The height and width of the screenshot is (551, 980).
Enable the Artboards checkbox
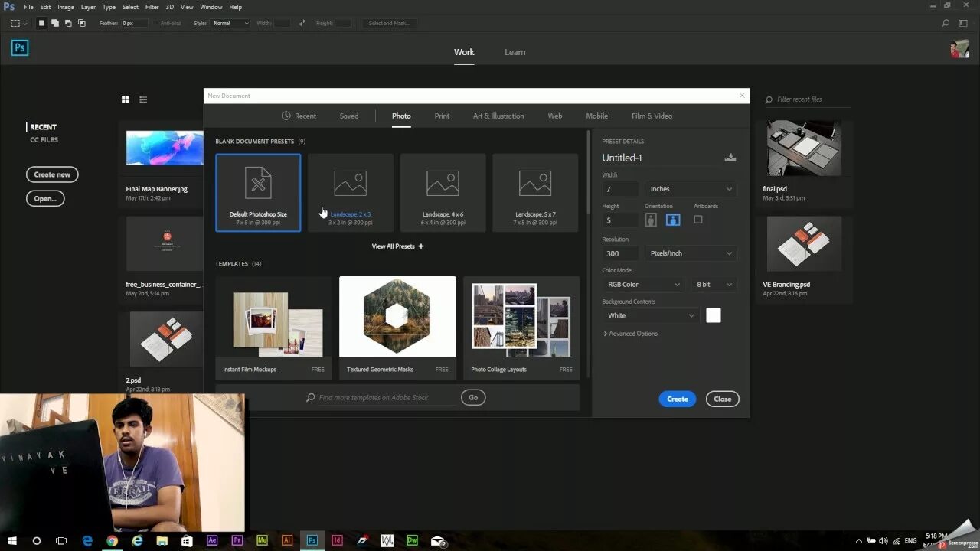click(x=698, y=220)
